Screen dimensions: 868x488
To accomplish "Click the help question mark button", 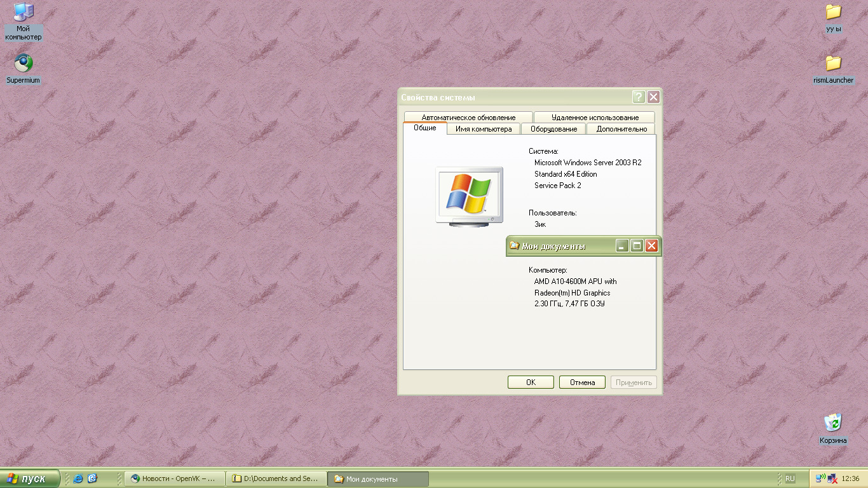I will pyautogui.click(x=639, y=97).
